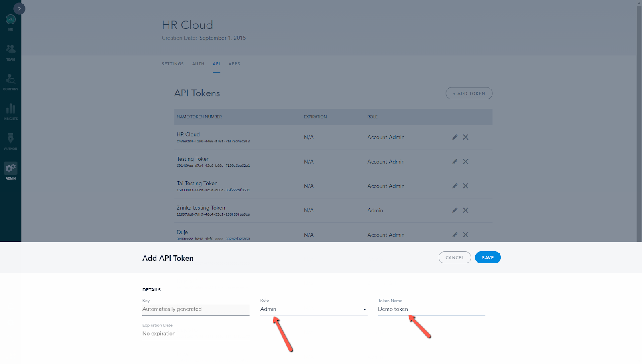This screenshot has width=642, height=364.
Task: Click the HR Cloud page title
Action: point(187,25)
